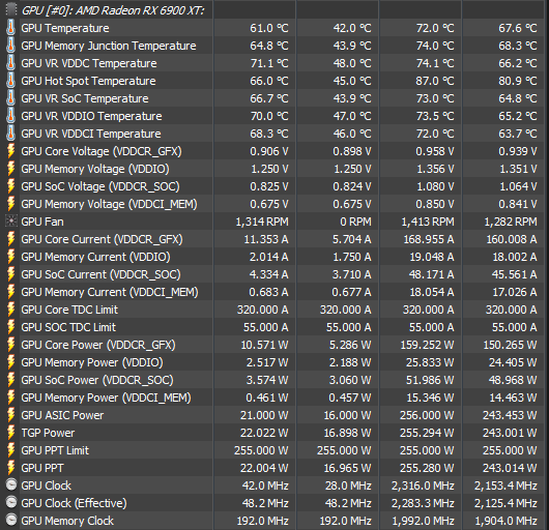Select the GPU PPT label
The height and width of the screenshot is (530, 549).
pos(42,468)
